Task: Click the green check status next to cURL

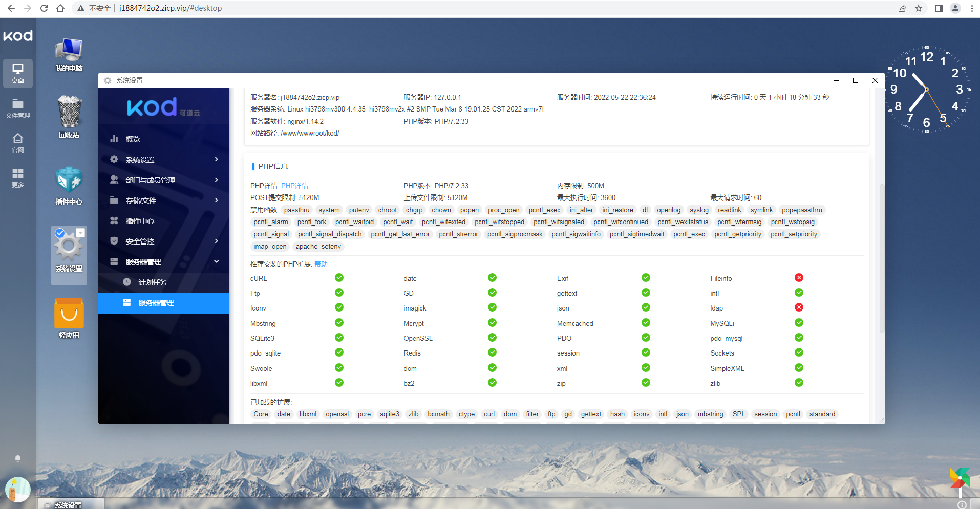Action: point(339,278)
